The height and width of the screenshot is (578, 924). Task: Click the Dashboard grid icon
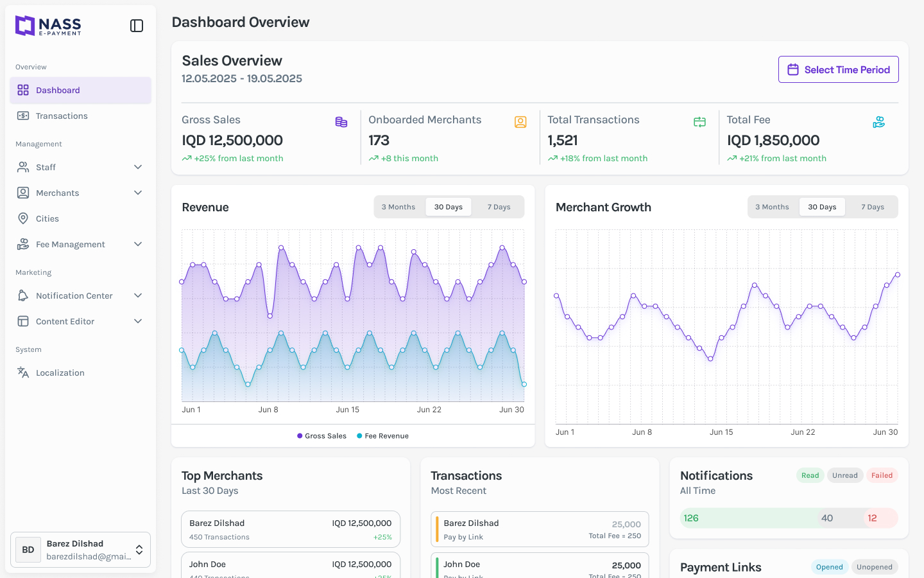point(23,90)
